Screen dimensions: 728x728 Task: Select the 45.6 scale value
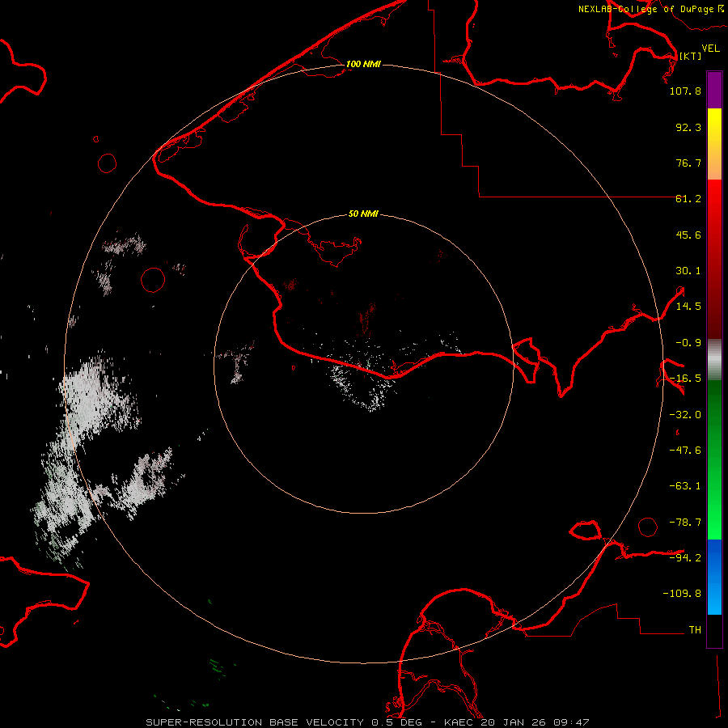688,235
